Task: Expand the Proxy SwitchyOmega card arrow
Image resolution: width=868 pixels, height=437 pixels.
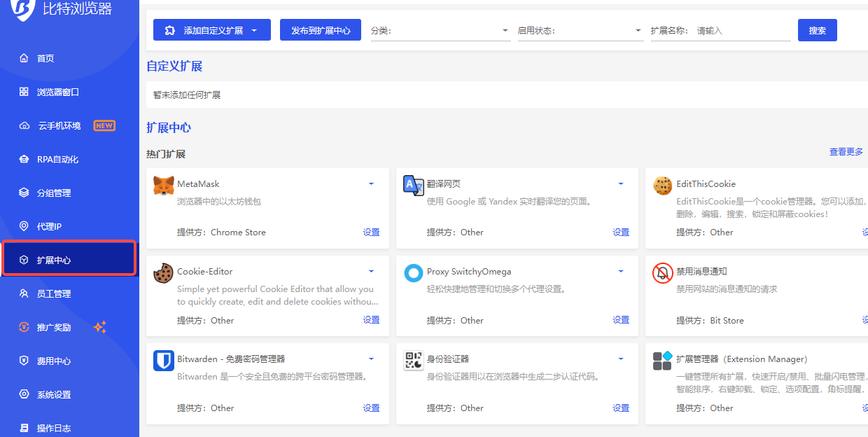Action: point(621,272)
